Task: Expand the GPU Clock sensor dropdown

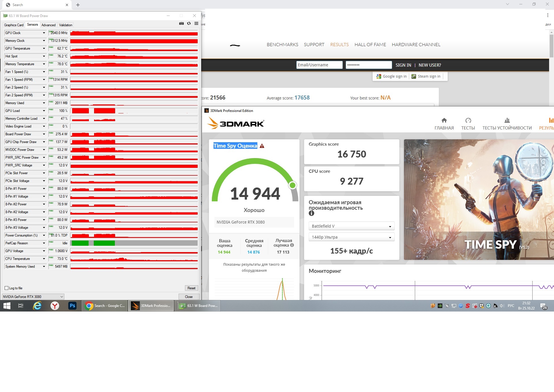Action: (44, 33)
